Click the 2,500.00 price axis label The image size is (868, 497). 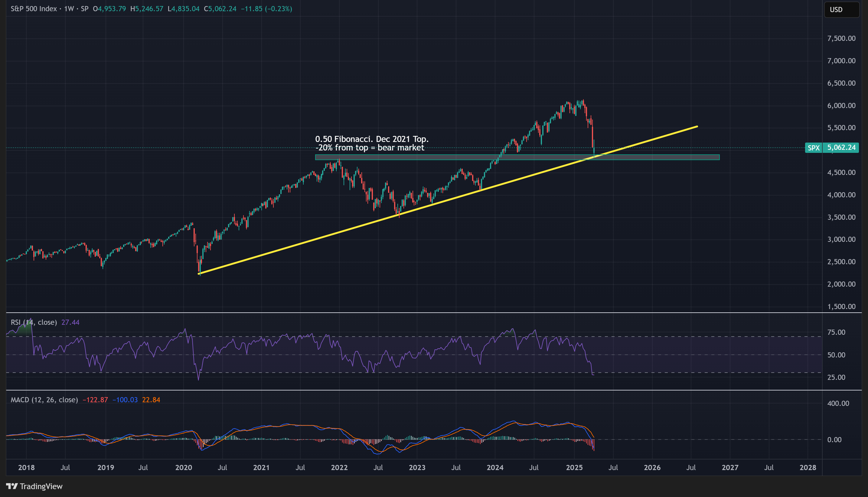pyautogui.click(x=841, y=262)
